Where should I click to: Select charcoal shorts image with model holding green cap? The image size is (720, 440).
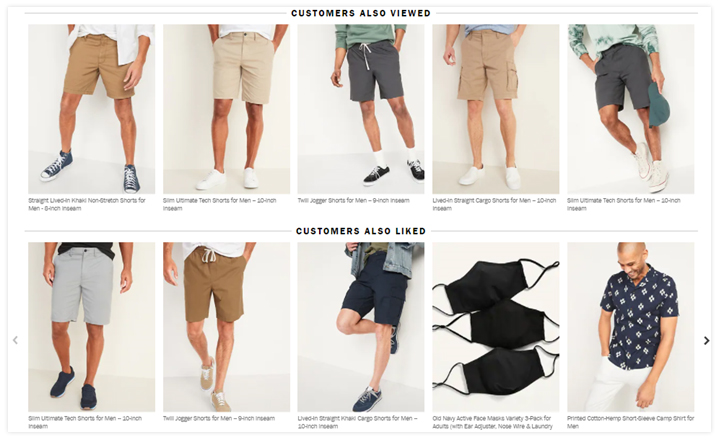click(x=631, y=109)
